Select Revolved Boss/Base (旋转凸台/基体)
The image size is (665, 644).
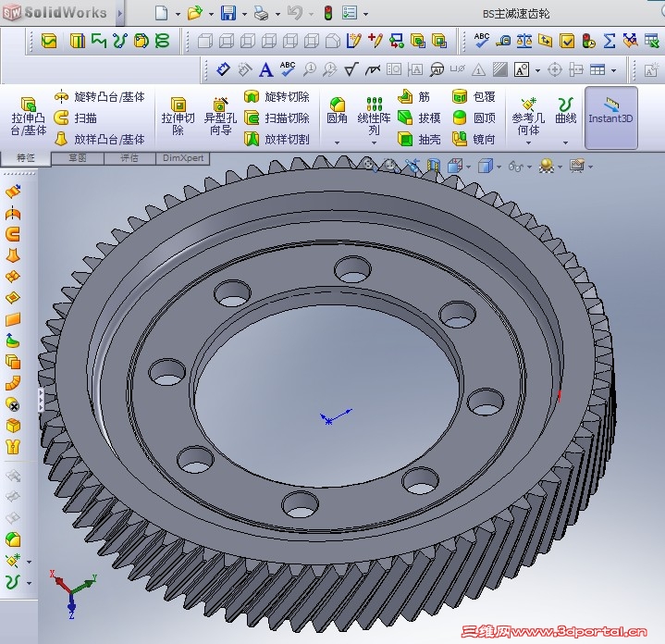[x=100, y=97]
